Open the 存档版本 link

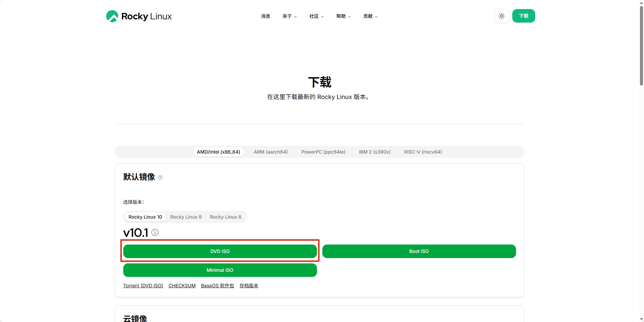pos(249,286)
